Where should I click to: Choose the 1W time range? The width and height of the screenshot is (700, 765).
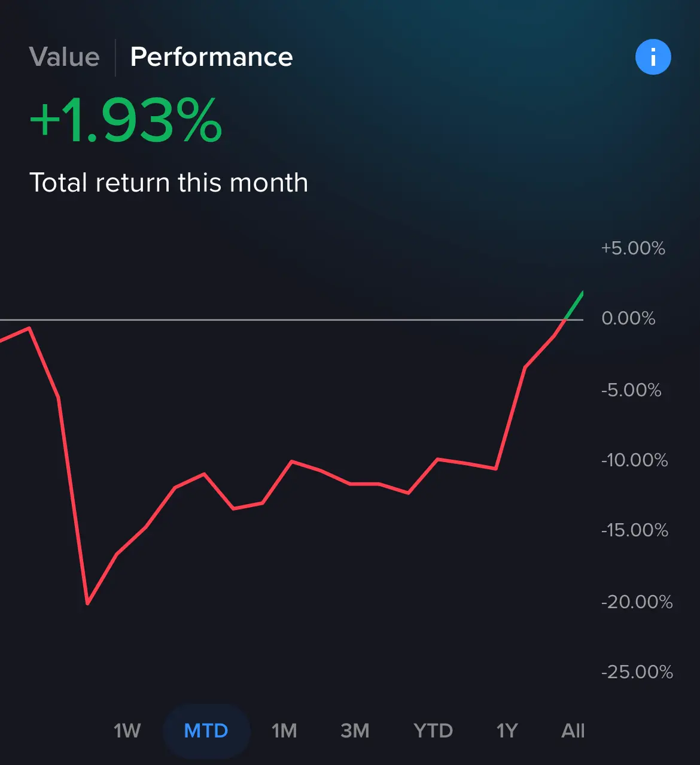[x=127, y=731]
